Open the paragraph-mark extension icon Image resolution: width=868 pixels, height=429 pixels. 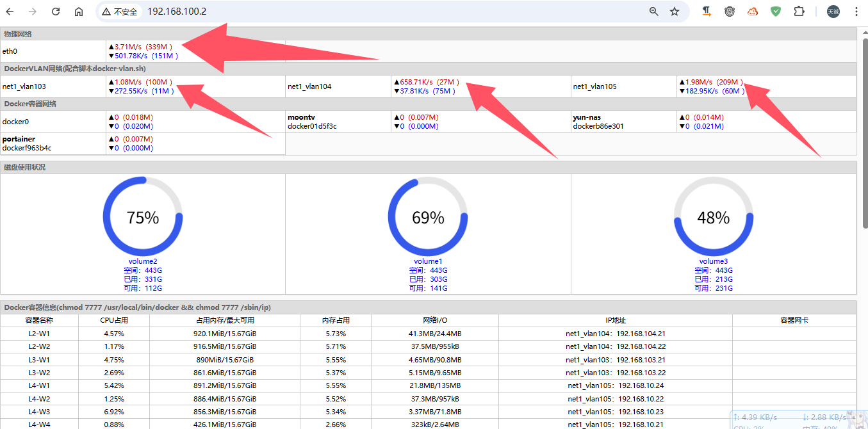[707, 12]
